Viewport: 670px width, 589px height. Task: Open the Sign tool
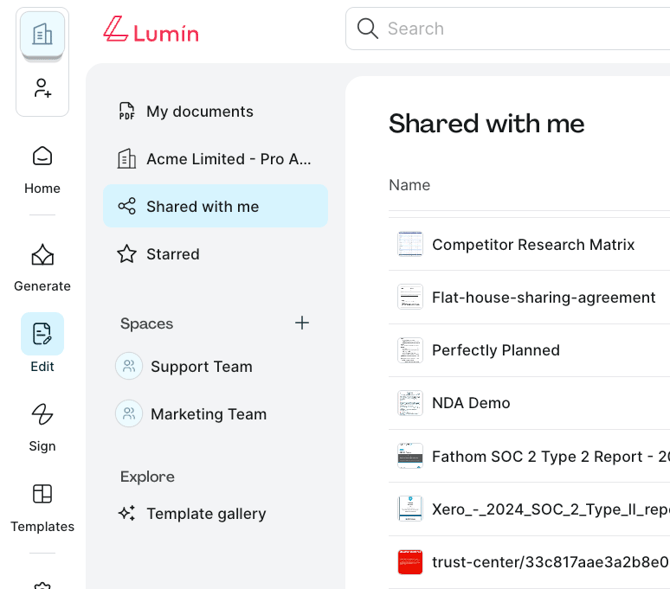pyautogui.click(x=42, y=425)
